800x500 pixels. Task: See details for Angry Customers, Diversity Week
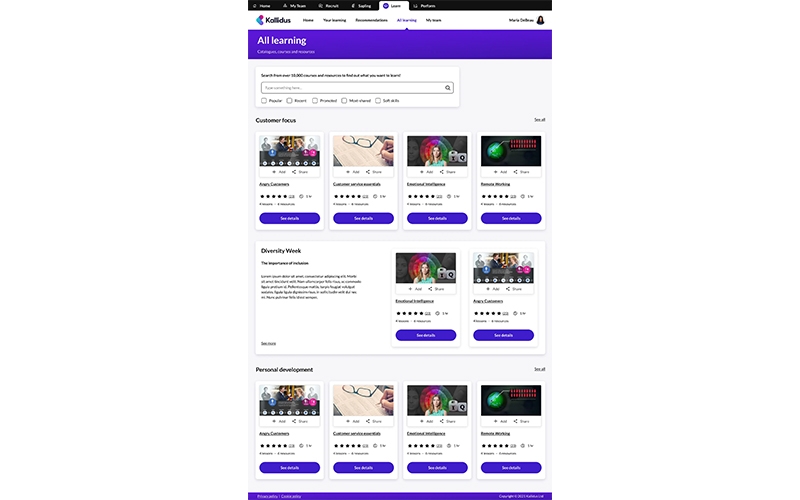pos(504,335)
